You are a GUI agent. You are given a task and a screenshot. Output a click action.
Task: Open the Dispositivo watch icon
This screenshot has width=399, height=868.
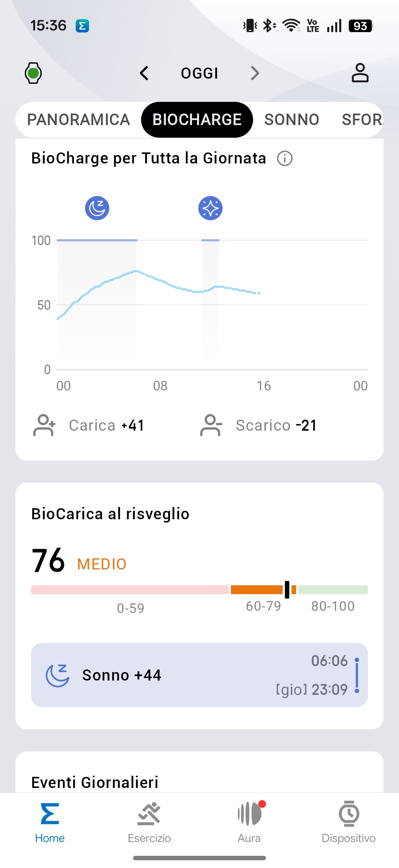click(349, 814)
